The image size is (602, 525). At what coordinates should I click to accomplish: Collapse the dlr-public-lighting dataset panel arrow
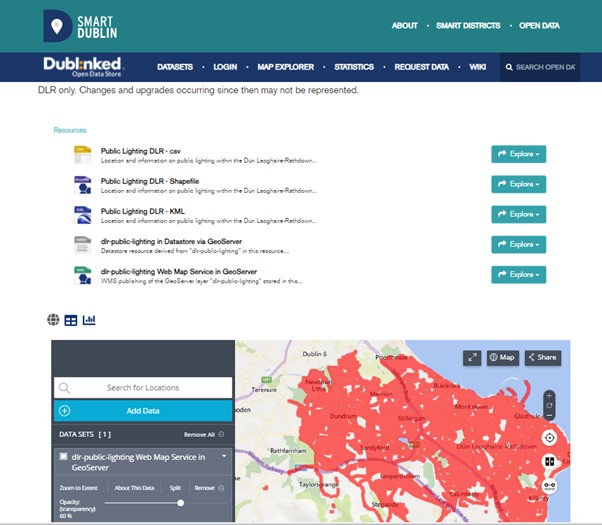coord(225,457)
